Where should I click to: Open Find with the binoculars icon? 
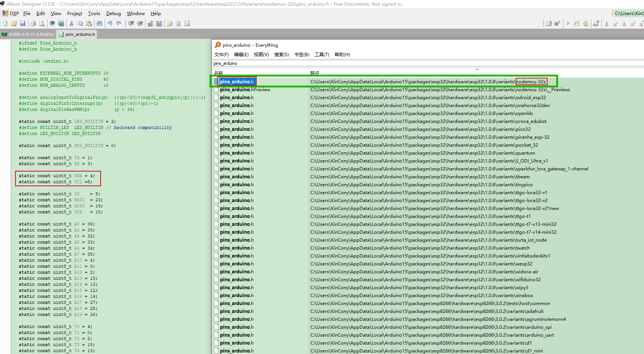99,23
